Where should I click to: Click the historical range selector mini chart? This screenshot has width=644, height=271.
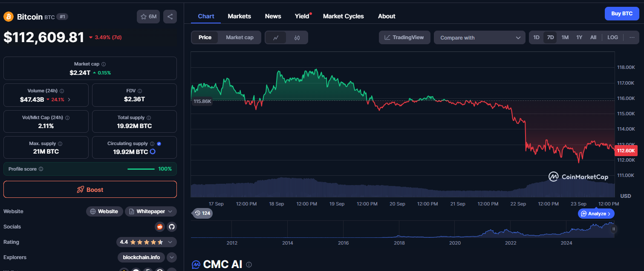pyautogui.click(x=404, y=229)
